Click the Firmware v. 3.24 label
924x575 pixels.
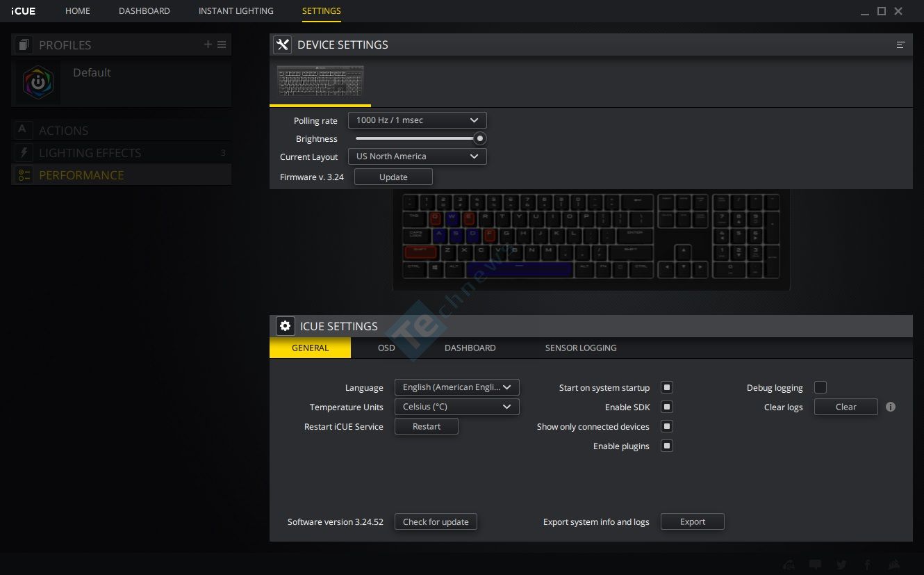tap(312, 177)
